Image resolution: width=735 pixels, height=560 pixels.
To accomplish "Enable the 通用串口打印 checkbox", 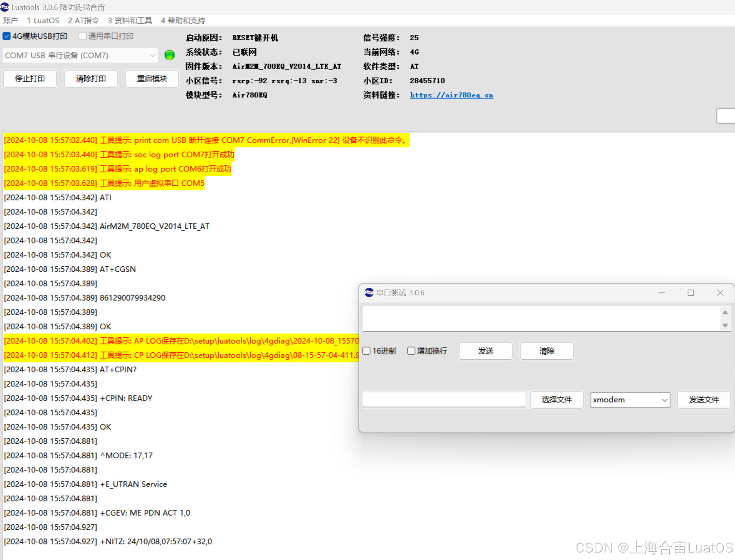I will coord(82,36).
